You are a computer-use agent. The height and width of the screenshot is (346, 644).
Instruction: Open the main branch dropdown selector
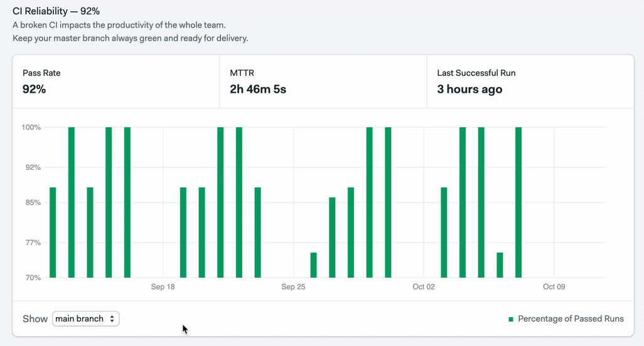click(x=85, y=318)
